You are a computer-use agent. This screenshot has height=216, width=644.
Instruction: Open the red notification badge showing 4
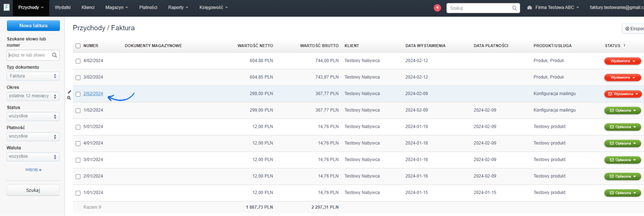point(437,8)
